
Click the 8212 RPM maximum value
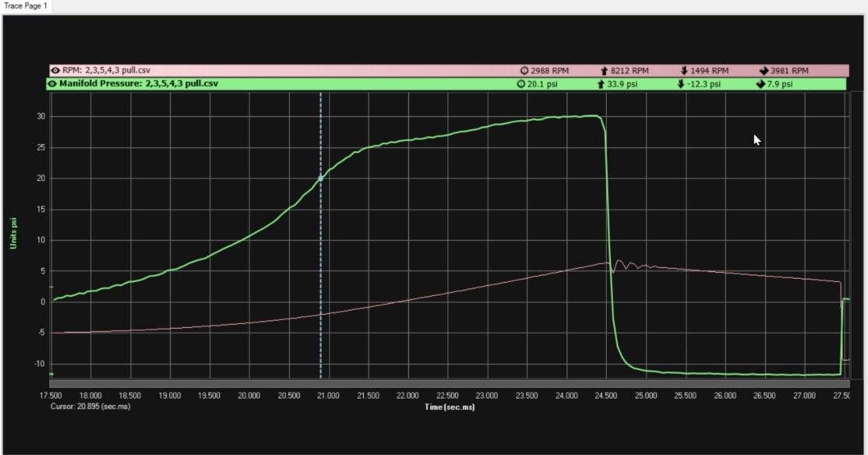[x=628, y=70]
